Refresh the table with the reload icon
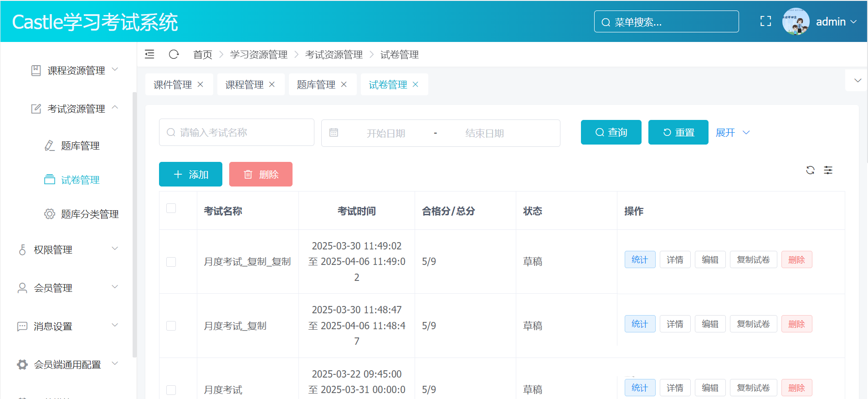 (810, 170)
